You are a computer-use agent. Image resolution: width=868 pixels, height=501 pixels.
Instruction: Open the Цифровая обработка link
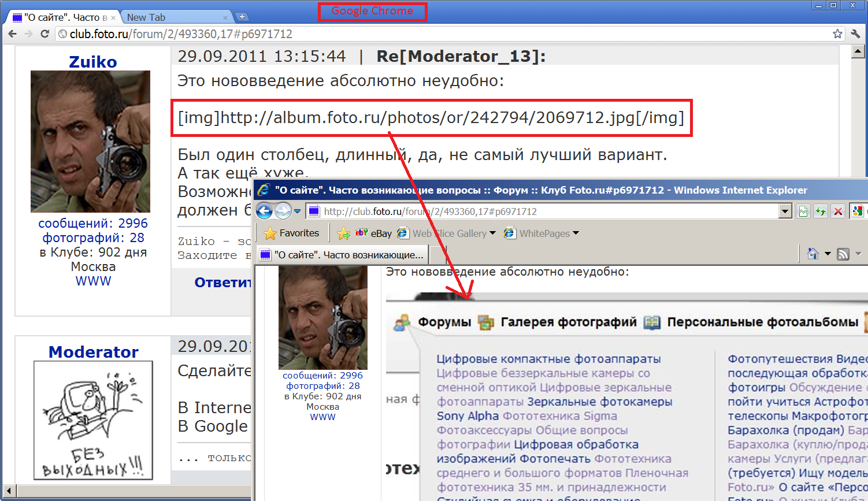coord(576,445)
